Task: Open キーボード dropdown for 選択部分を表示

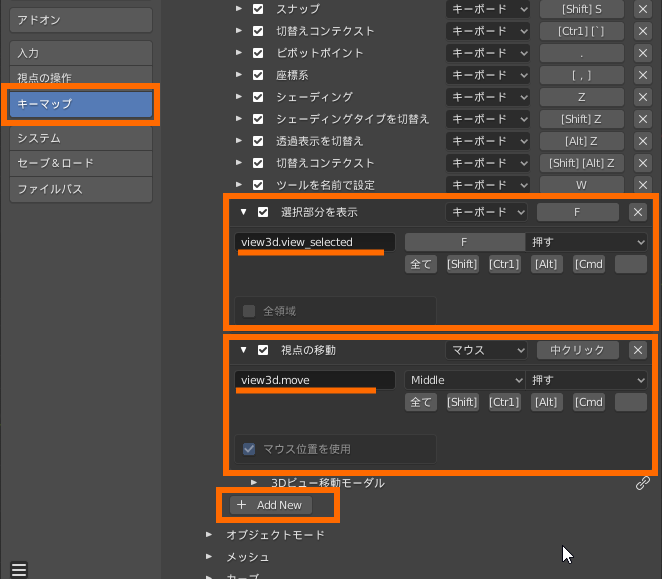Action: [x=486, y=212]
